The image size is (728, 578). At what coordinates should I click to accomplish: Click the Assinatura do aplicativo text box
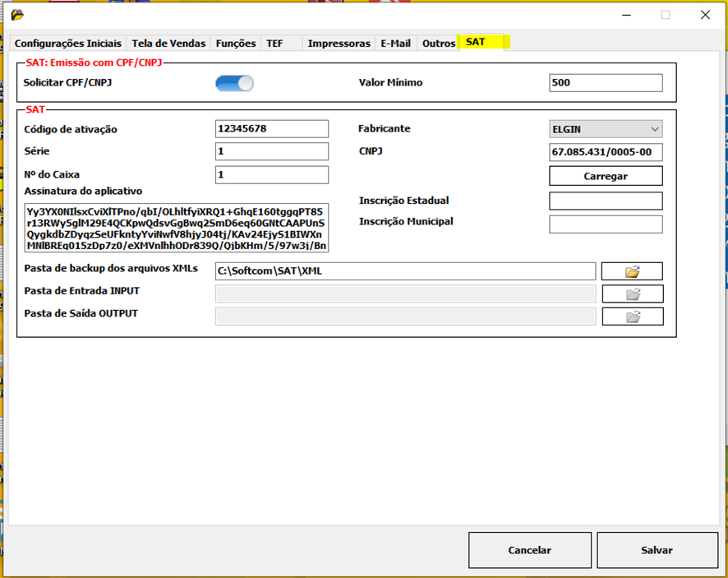point(177,228)
